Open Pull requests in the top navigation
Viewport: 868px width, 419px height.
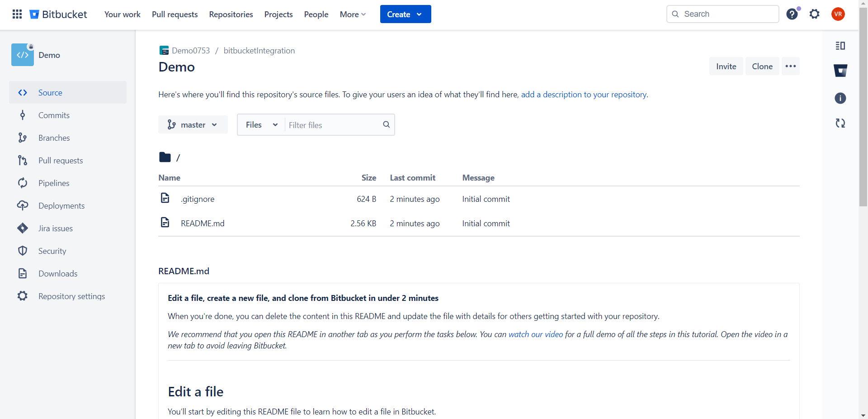[x=175, y=14]
